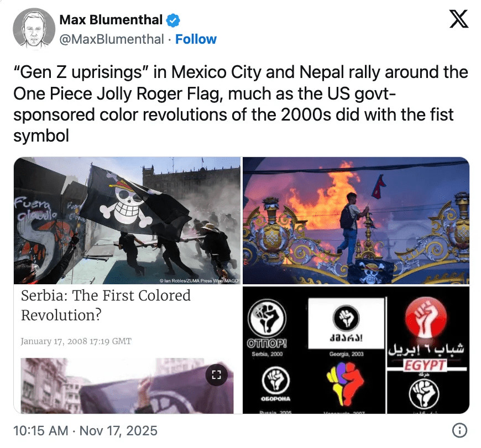Follow the MaxBlumenthal account
This screenshot has width=481, height=448.
tap(196, 39)
